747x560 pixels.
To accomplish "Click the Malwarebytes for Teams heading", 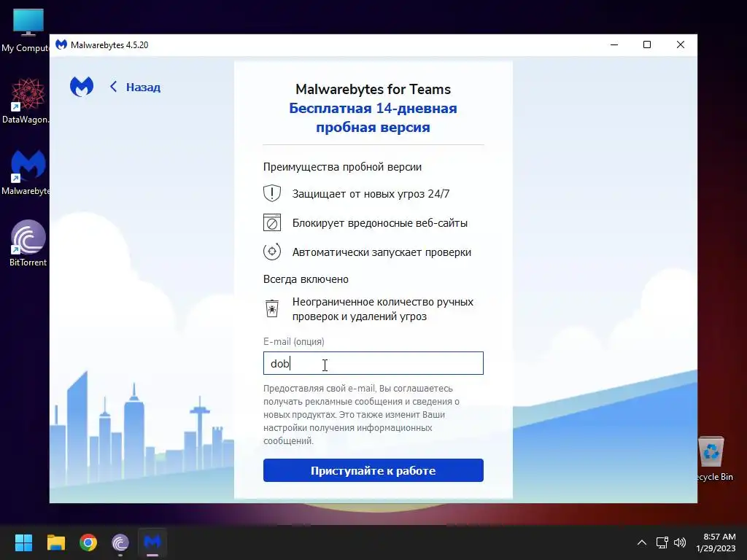I will (x=373, y=89).
